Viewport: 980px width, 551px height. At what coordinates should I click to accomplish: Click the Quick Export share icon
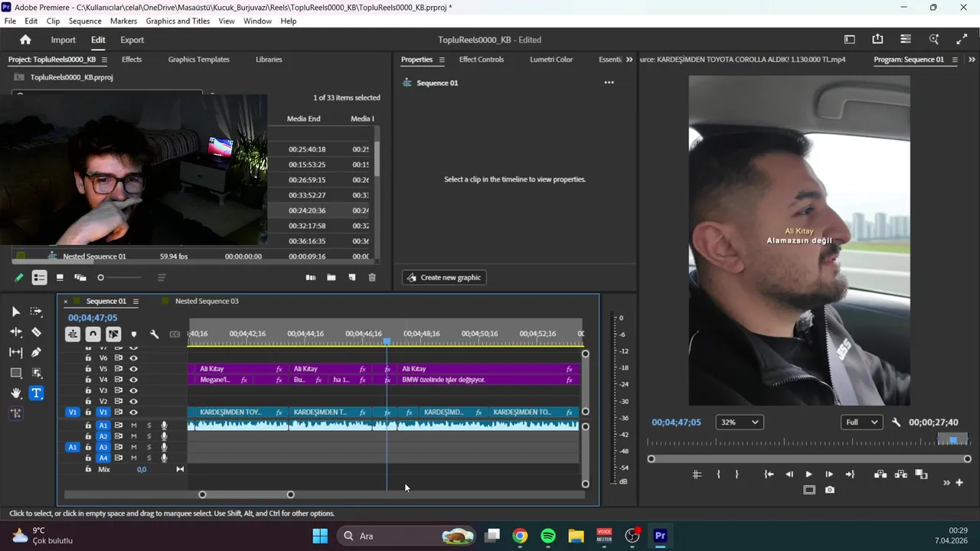pos(877,40)
